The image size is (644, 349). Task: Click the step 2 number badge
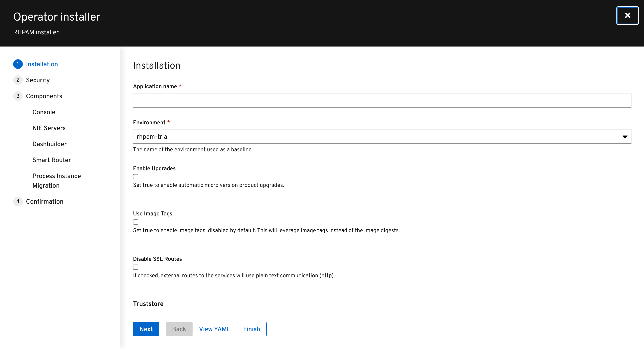click(x=18, y=80)
